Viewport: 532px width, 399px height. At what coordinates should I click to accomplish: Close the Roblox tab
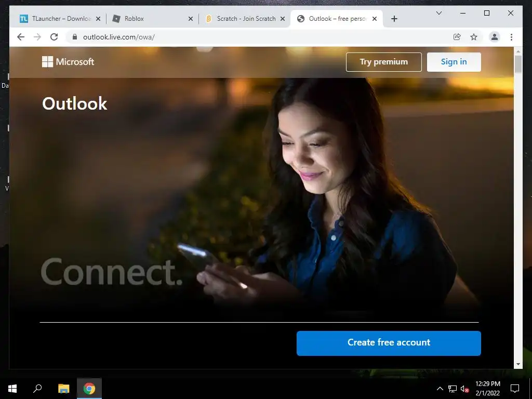click(x=190, y=19)
